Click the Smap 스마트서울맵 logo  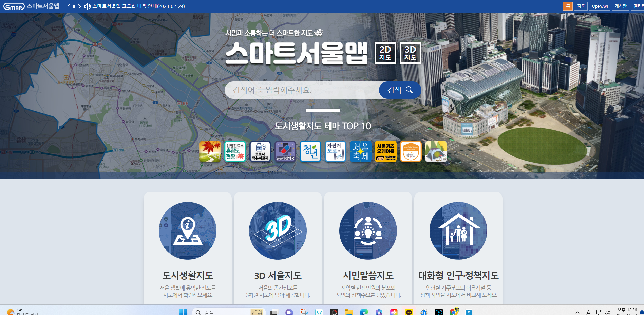point(31,6)
